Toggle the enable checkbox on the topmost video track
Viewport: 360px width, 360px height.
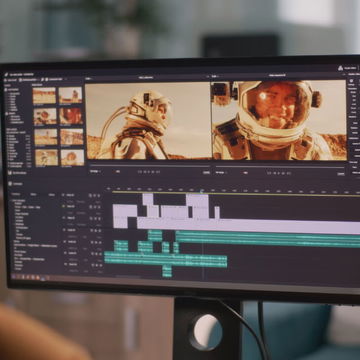coord(64,195)
